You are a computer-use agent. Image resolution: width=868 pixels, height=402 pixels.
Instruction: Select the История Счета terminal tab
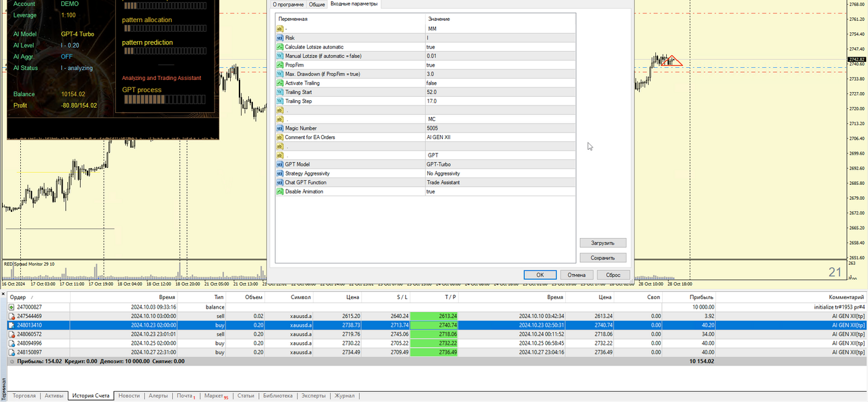point(91,396)
